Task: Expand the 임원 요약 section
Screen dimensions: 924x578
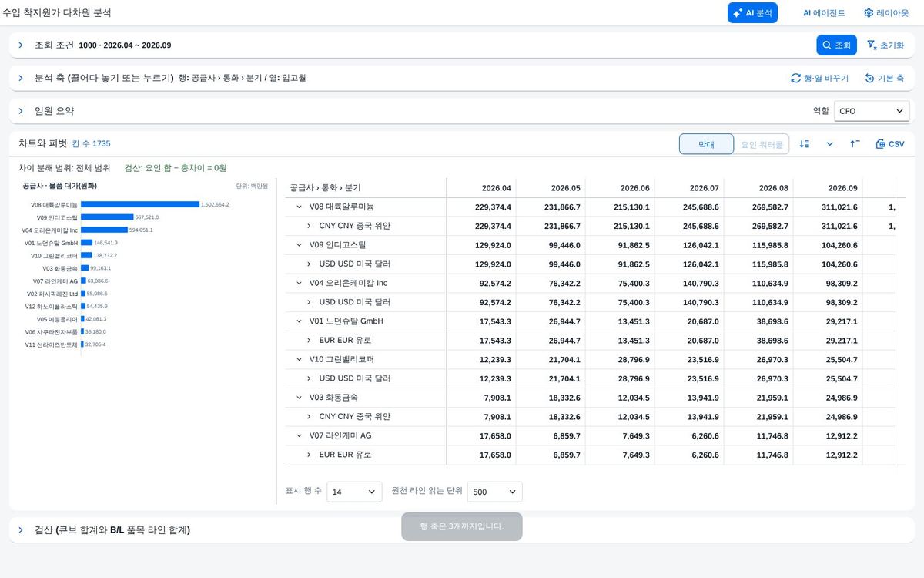Action: pyautogui.click(x=21, y=111)
